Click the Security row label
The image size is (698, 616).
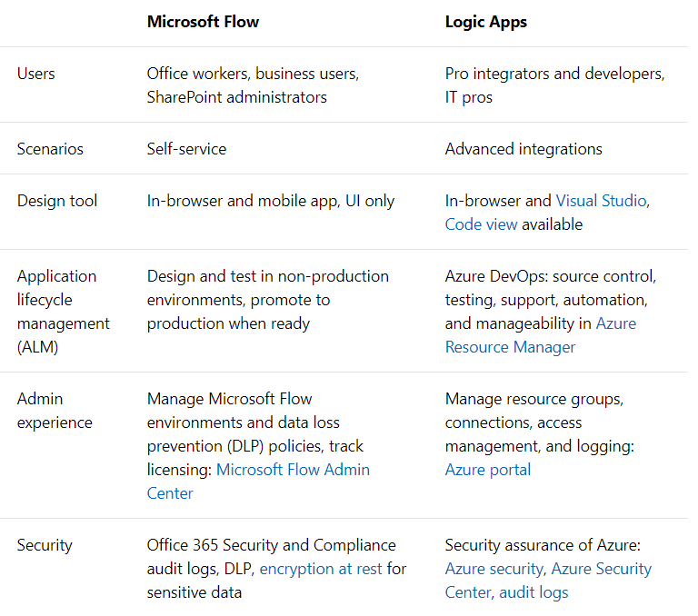[x=45, y=546]
